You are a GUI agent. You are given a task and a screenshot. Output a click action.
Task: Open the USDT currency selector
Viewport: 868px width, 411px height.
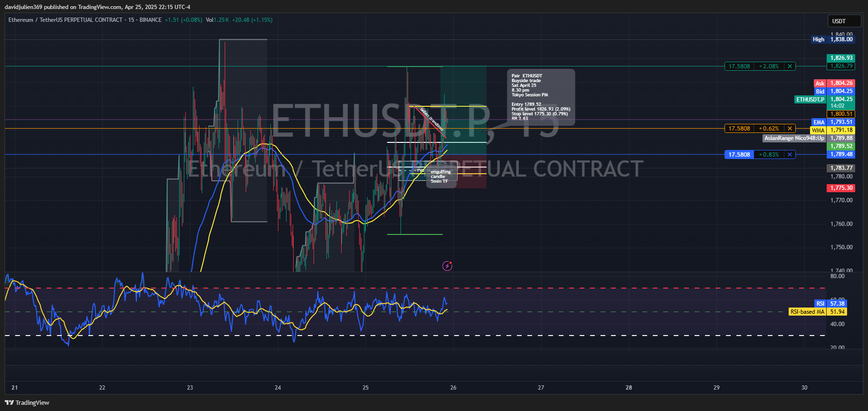coord(844,21)
